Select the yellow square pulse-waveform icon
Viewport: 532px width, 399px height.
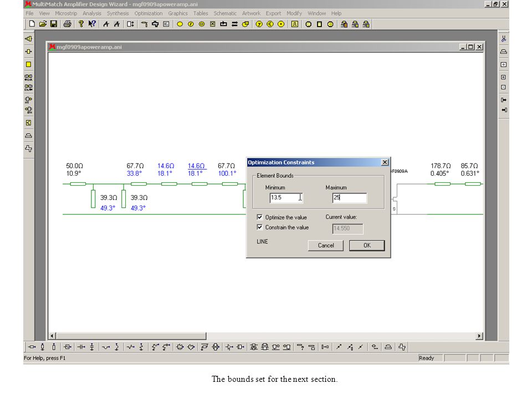coord(294,24)
